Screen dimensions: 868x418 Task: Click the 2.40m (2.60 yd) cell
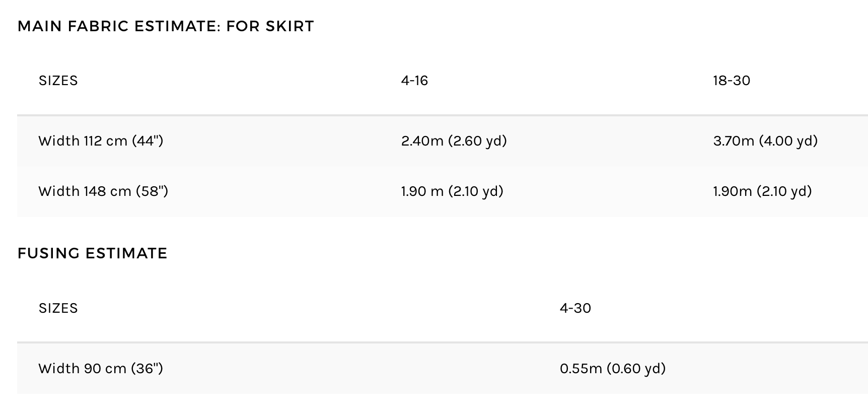[x=454, y=141]
